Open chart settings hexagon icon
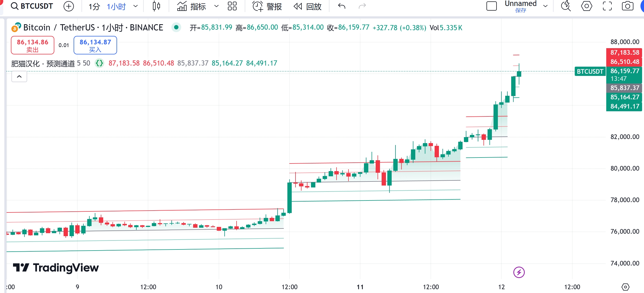 [x=587, y=6]
